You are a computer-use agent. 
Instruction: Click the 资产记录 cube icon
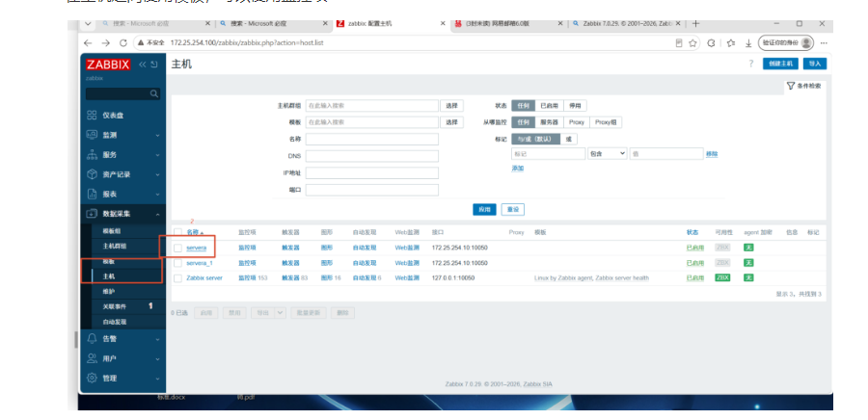[92, 174]
